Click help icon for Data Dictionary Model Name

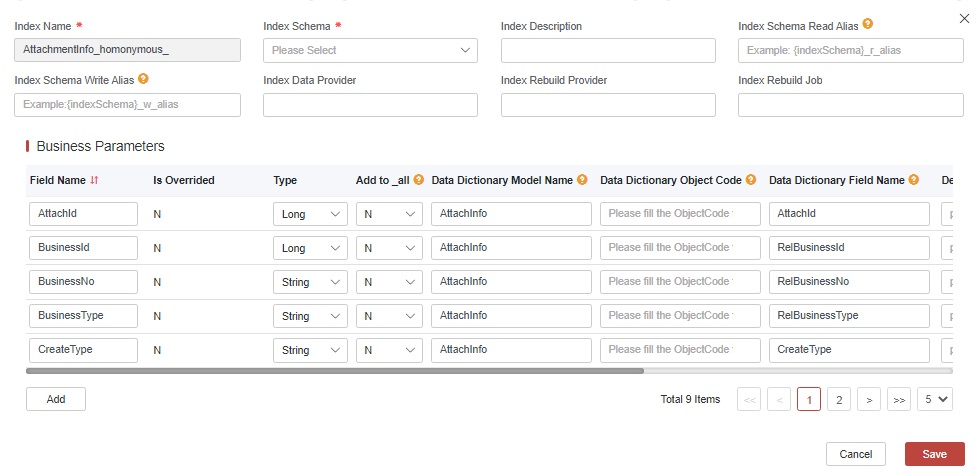tap(582, 180)
